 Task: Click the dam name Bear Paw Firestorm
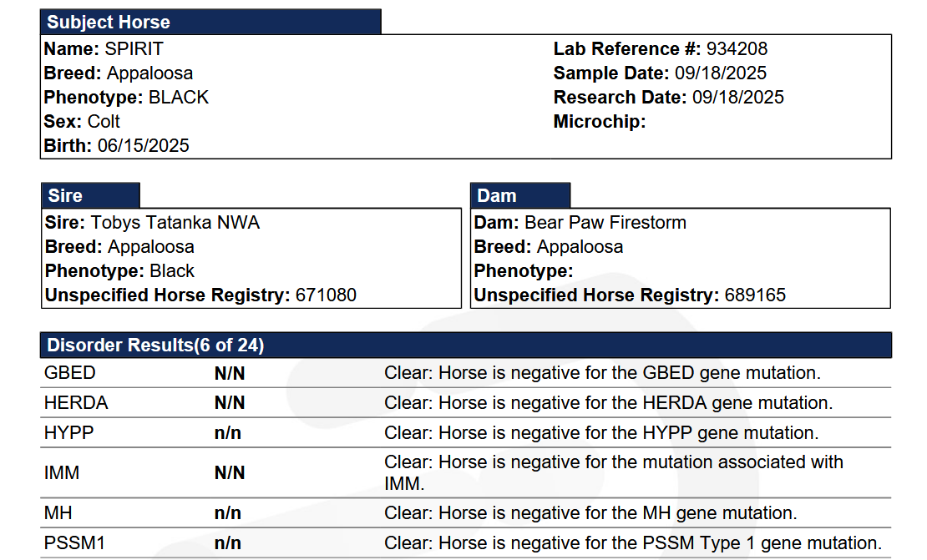[605, 223]
